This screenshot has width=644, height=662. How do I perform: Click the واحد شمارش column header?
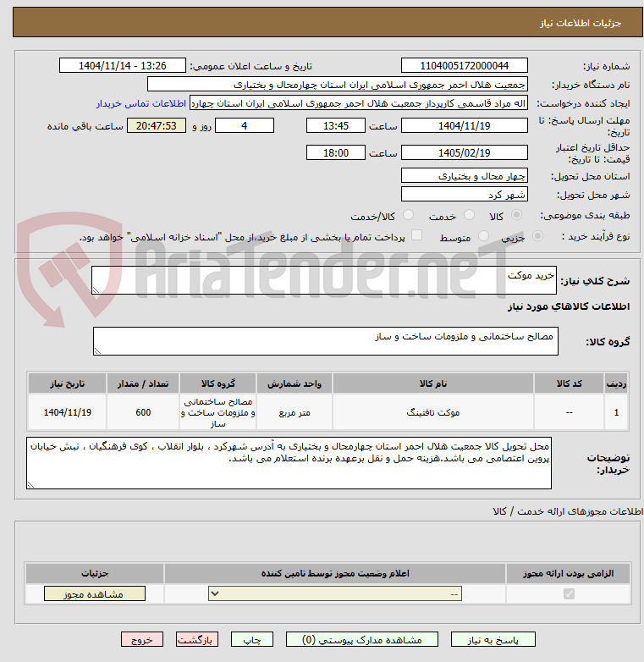point(294,383)
